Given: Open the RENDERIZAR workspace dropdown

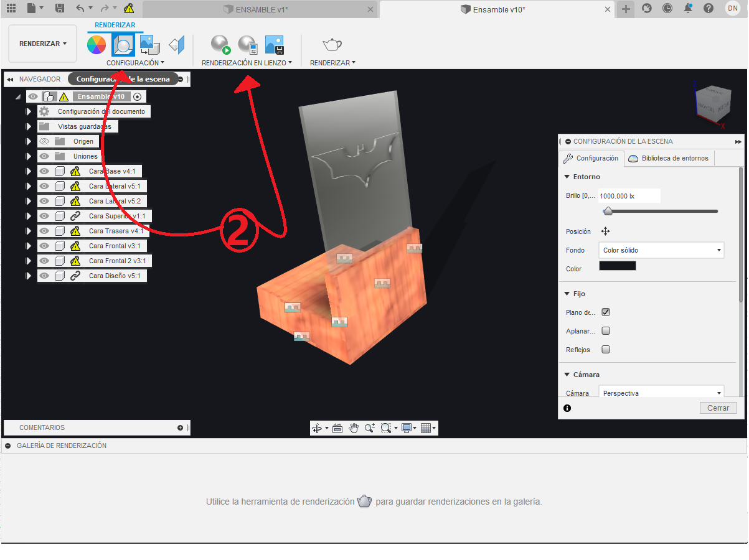Looking at the screenshot, I should (43, 44).
